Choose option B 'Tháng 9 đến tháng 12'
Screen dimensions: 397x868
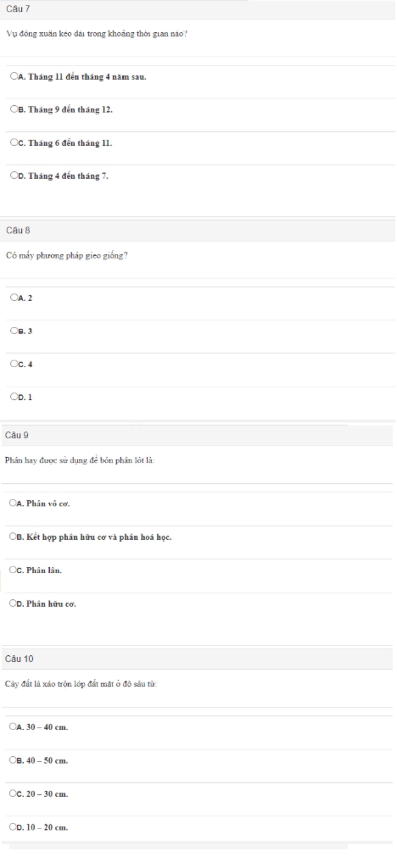(x=14, y=109)
